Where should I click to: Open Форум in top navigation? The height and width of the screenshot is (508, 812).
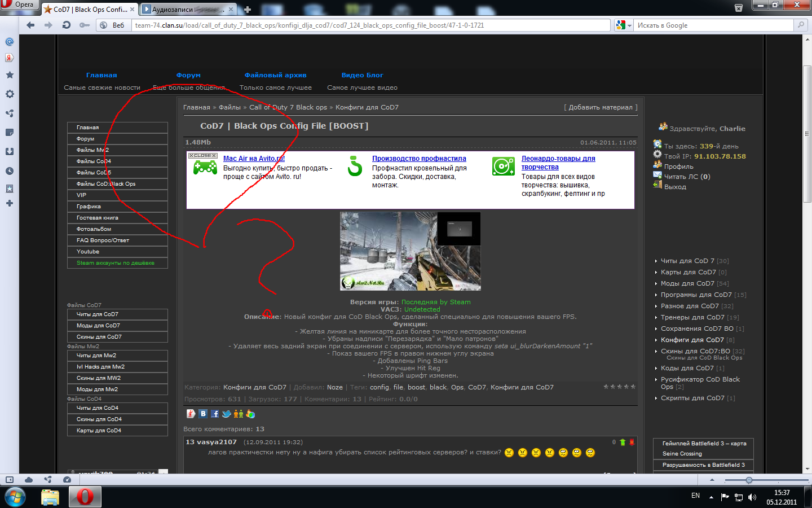(188, 75)
